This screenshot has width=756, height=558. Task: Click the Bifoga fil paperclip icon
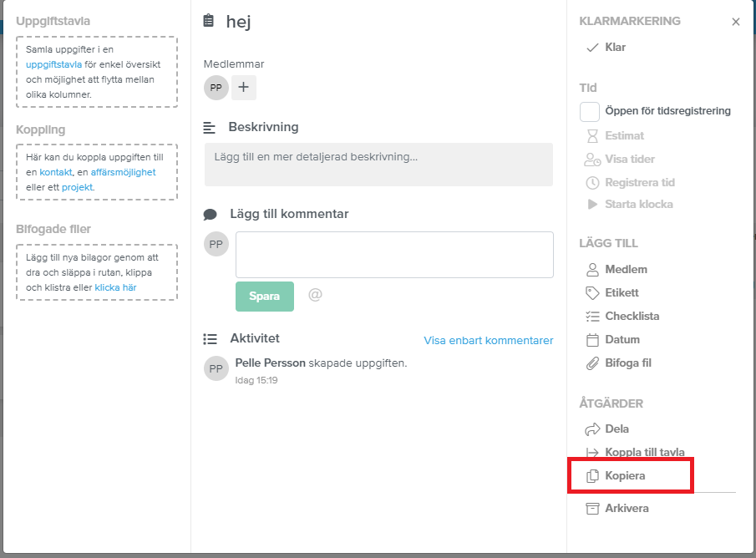pos(592,363)
